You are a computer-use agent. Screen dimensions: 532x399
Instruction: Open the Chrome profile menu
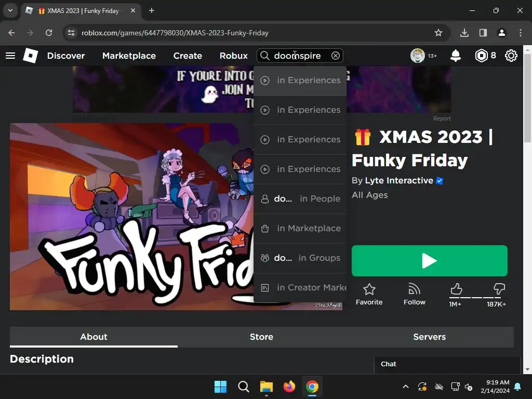[x=501, y=33]
